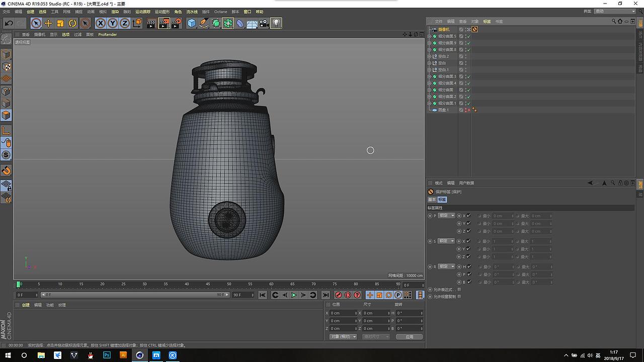Select the Rotate tool in top toolbar
644x362 pixels.
pos(72,23)
